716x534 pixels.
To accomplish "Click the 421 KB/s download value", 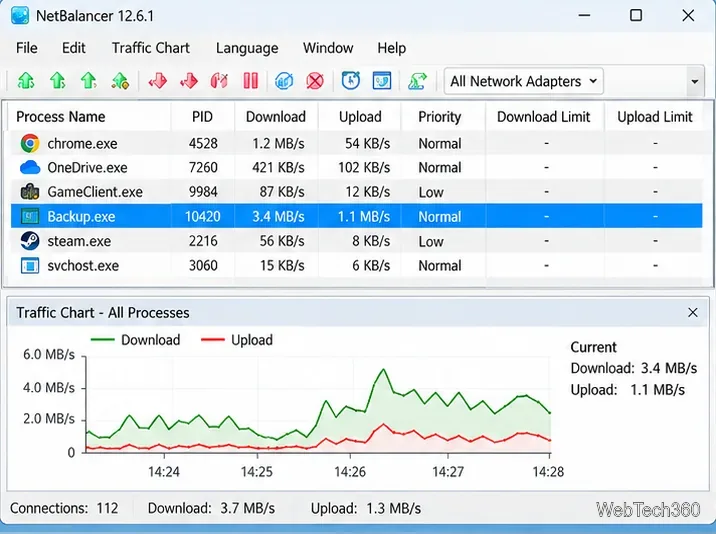I will click(278, 168).
